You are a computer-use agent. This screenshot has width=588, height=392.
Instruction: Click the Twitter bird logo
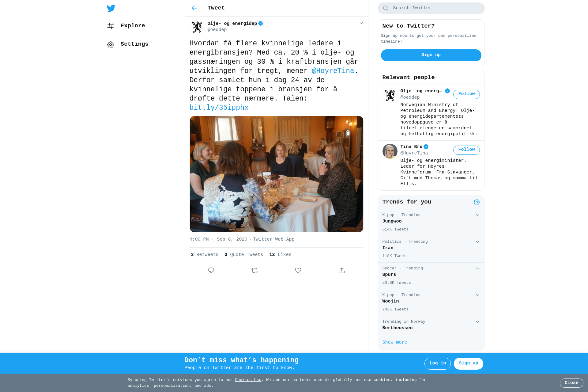tap(111, 8)
